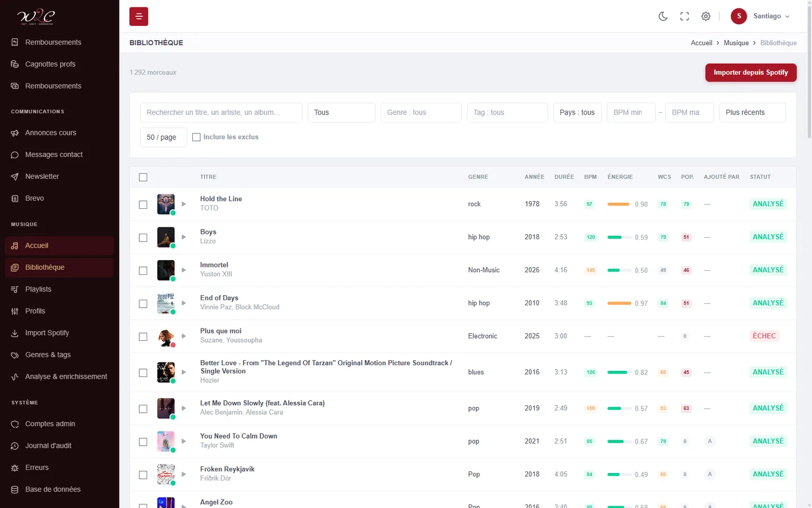The image size is (812, 508).
Task: Collapse the sidebar with the red hamburger button
Action: pos(139,16)
